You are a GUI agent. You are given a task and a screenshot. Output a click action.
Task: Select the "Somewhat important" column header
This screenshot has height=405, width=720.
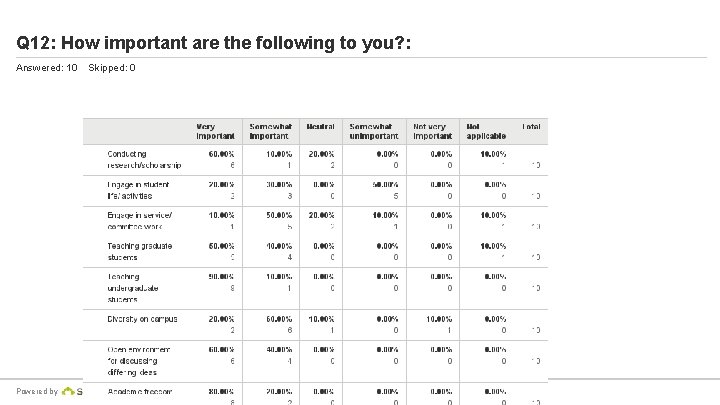coord(271,131)
